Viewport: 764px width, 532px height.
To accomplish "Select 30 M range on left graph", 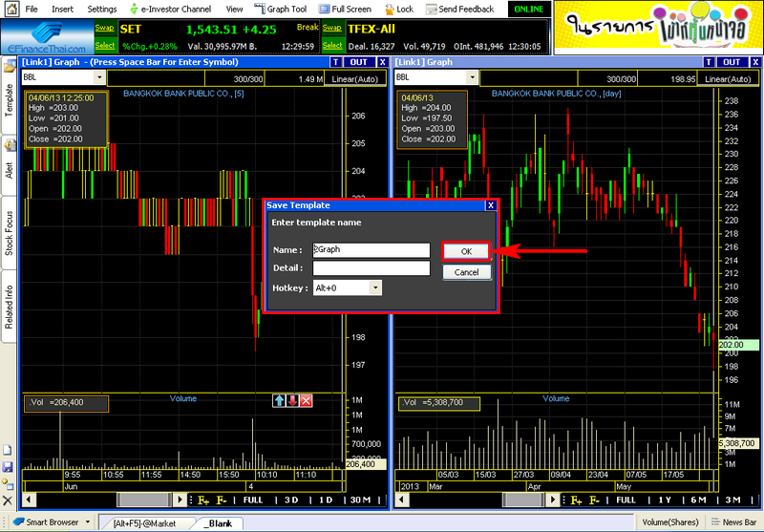I will [361, 500].
